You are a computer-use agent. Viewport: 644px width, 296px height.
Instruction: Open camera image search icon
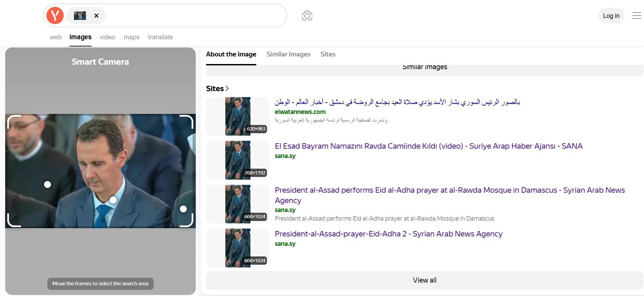coord(307,16)
